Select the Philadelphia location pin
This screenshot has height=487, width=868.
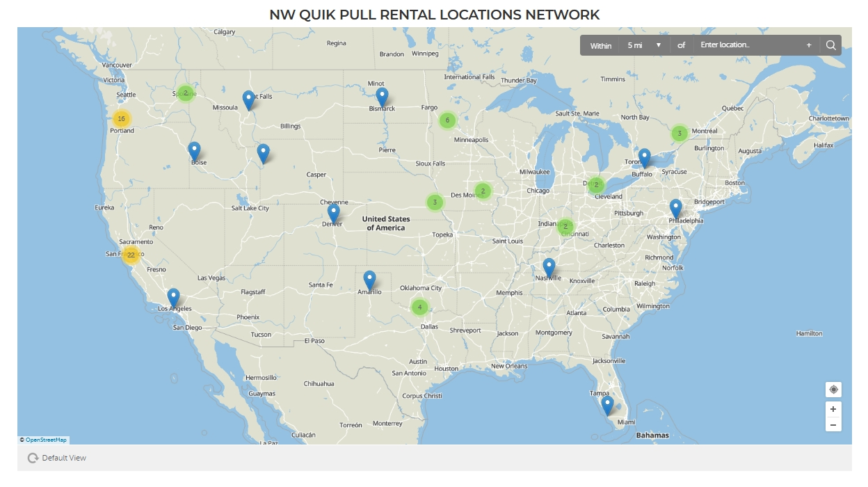point(675,207)
